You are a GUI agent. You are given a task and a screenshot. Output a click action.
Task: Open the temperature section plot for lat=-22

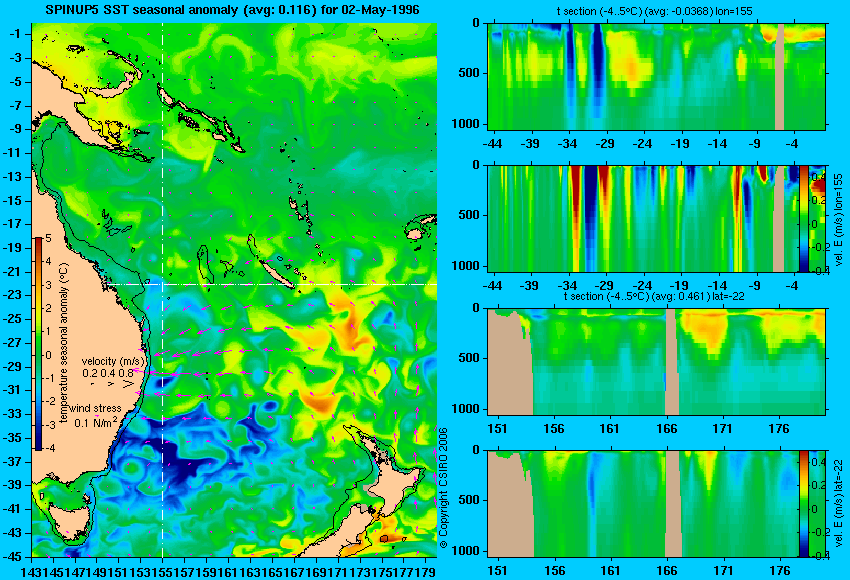click(x=656, y=362)
